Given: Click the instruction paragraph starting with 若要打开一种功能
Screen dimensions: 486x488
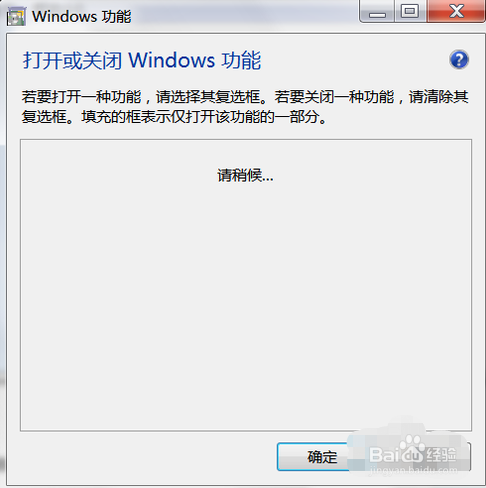Looking at the screenshot, I should pos(245,107).
